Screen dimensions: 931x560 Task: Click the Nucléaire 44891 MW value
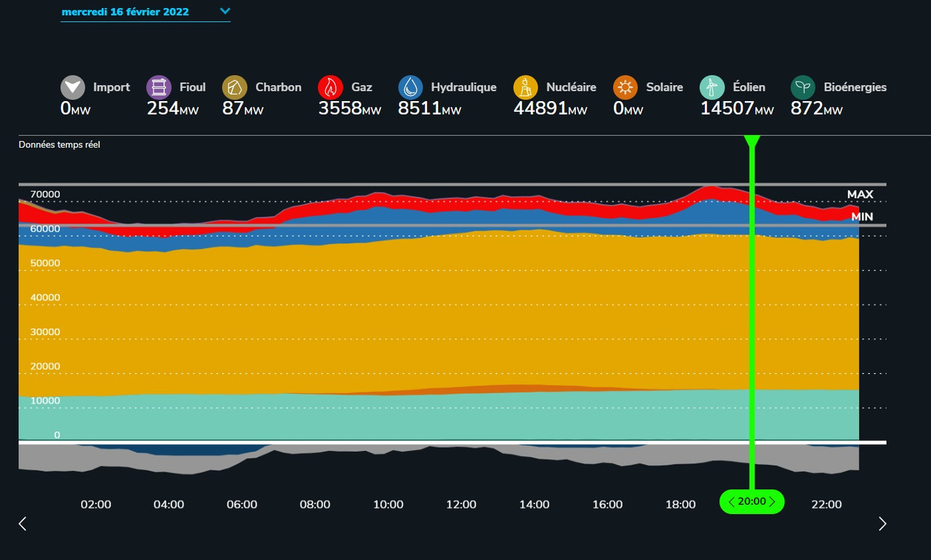pos(550,108)
